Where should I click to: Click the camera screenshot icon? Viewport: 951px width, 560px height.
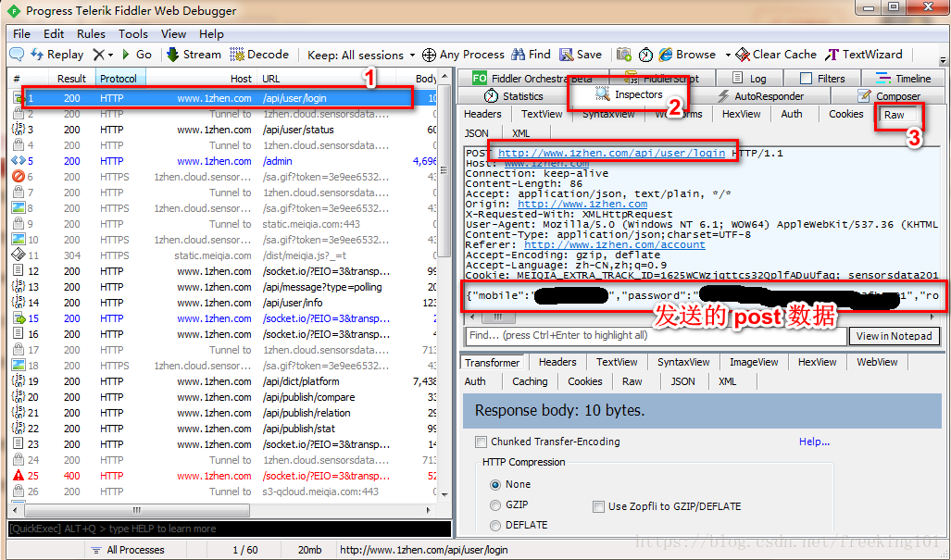tap(624, 55)
